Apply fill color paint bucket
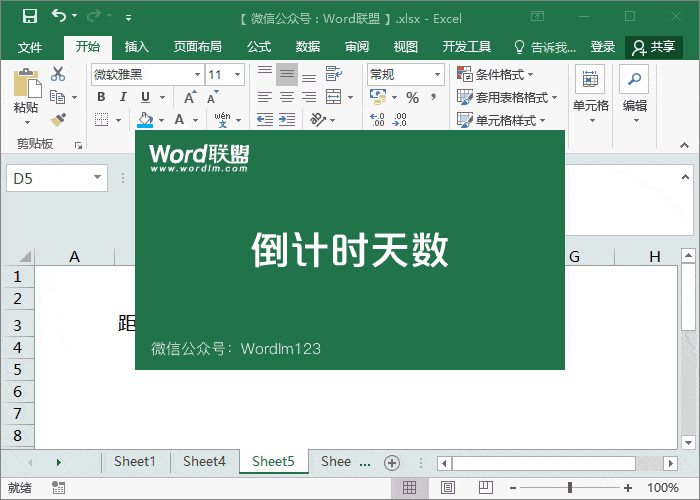 (x=145, y=120)
